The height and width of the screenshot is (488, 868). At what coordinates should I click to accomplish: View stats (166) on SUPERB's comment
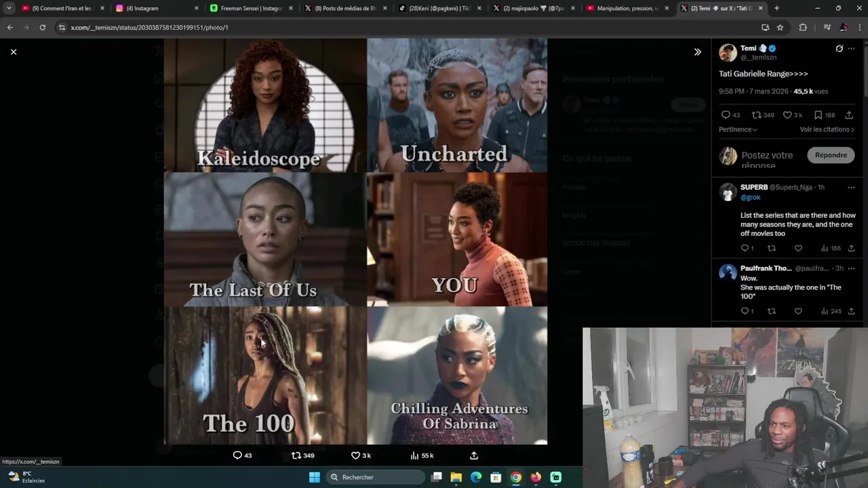831,248
